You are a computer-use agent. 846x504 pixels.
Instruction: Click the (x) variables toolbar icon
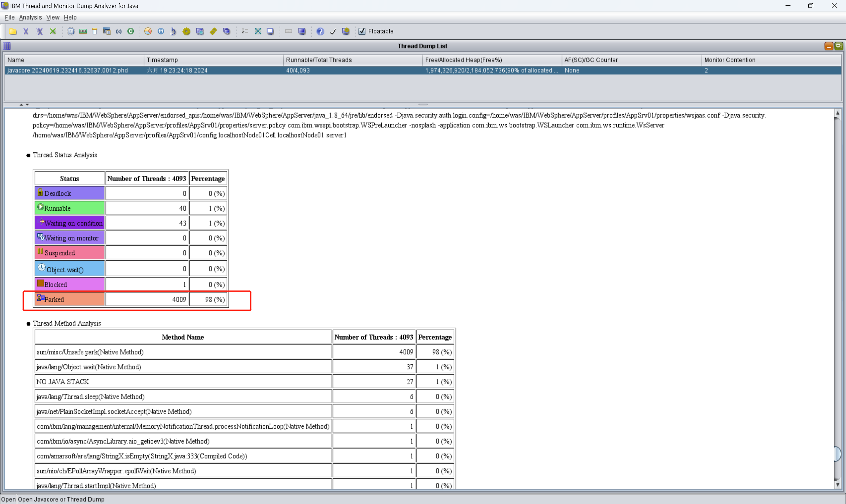[119, 31]
